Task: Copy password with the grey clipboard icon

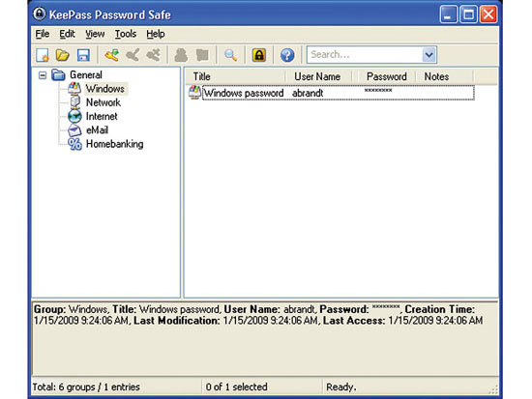Action: click(x=202, y=55)
